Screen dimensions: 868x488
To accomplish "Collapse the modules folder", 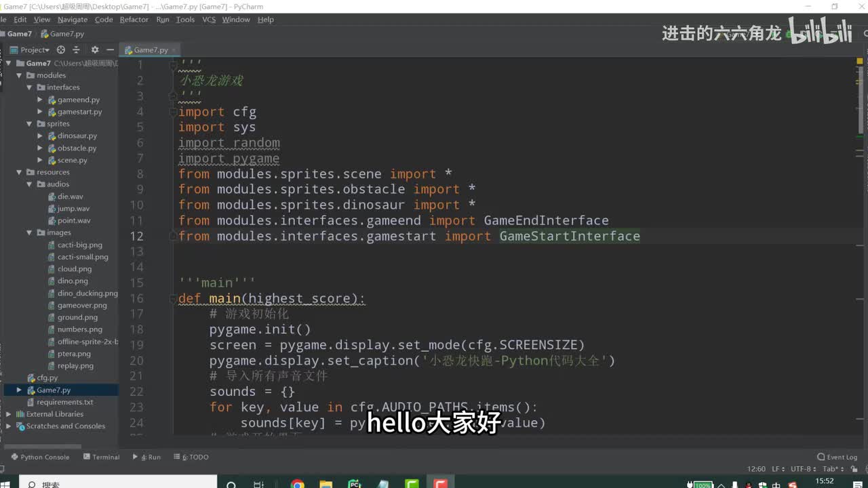I will 19,75.
